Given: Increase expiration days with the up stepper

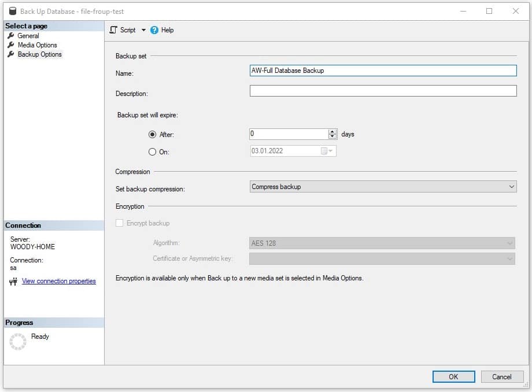Looking at the screenshot, I should pyautogui.click(x=332, y=131).
